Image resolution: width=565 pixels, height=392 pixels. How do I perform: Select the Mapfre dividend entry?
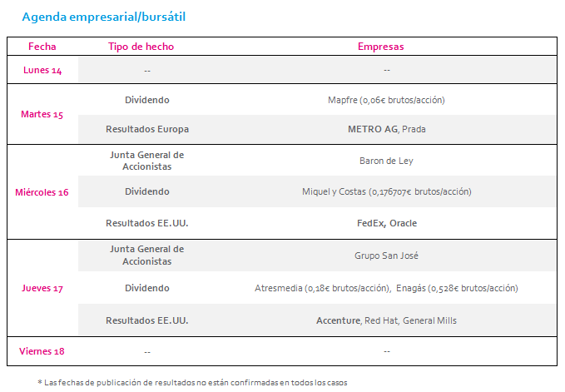point(386,100)
